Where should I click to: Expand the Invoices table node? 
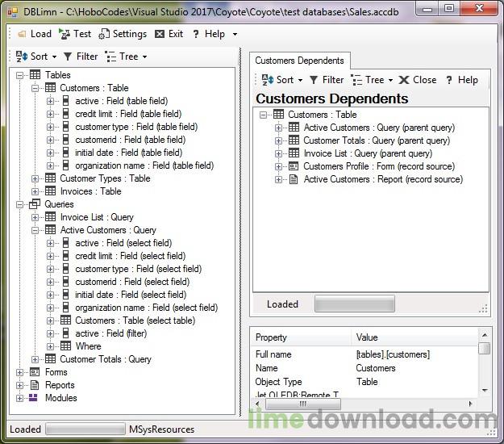(x=35, y=191)
